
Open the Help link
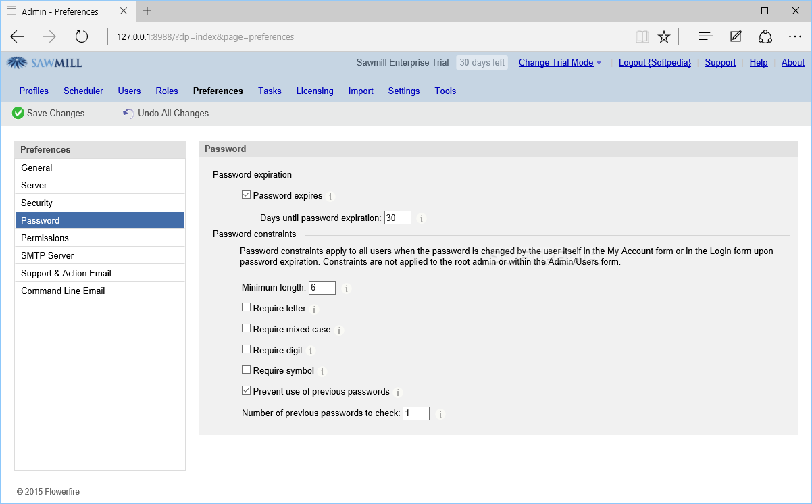759,62
